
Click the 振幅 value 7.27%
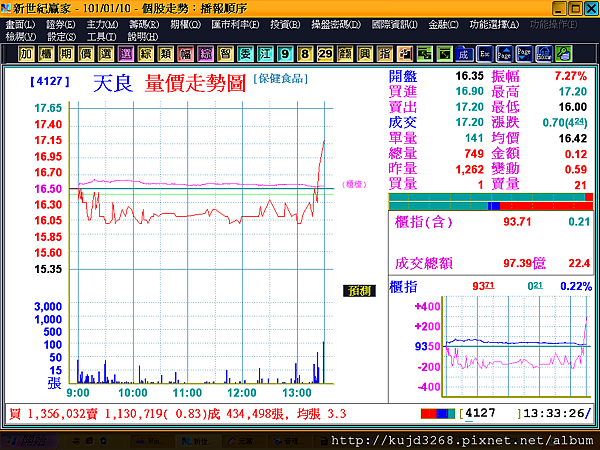[x=571, y=76]
